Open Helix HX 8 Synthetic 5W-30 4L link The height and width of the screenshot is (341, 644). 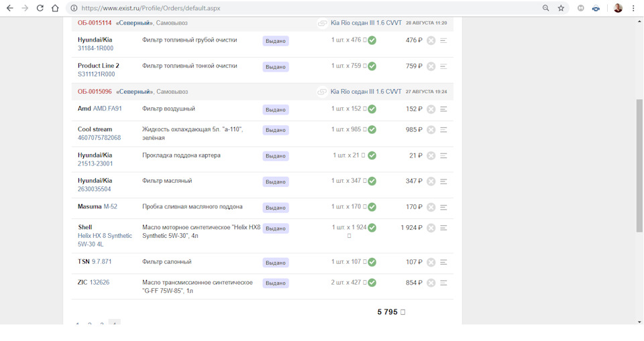105,240
